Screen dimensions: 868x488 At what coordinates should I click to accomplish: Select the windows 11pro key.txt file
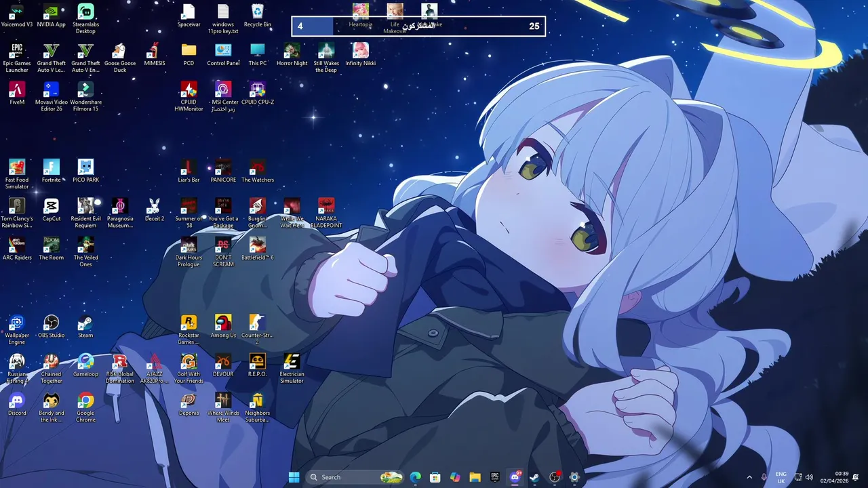coord(223,19)
